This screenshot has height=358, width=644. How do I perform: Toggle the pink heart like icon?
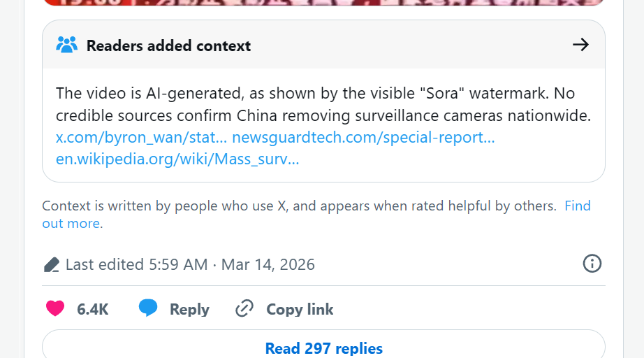click(55, 308)
